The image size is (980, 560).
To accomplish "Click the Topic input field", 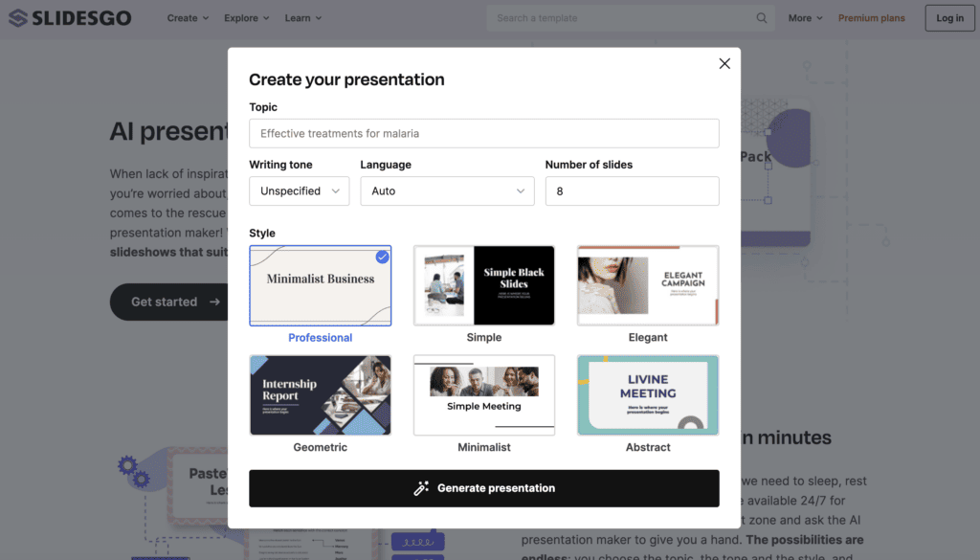I will click(483, 133).
